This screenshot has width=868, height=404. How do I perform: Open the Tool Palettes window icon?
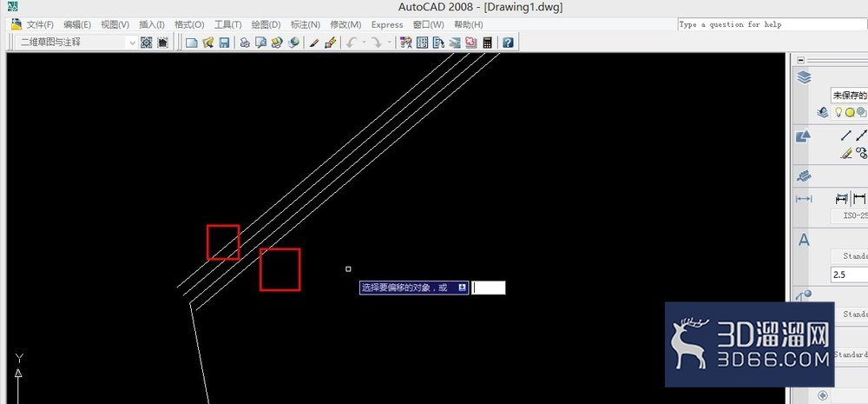[x=438, y=43]
